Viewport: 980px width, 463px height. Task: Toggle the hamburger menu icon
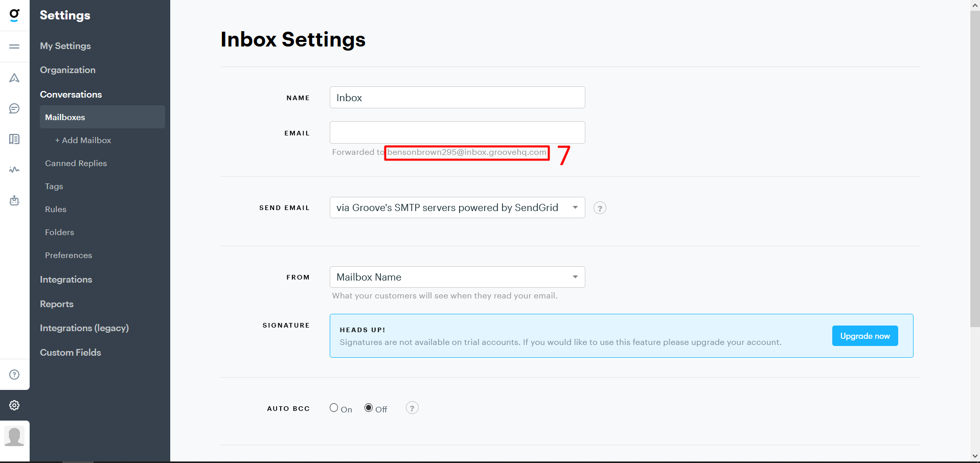pos(14,47)
